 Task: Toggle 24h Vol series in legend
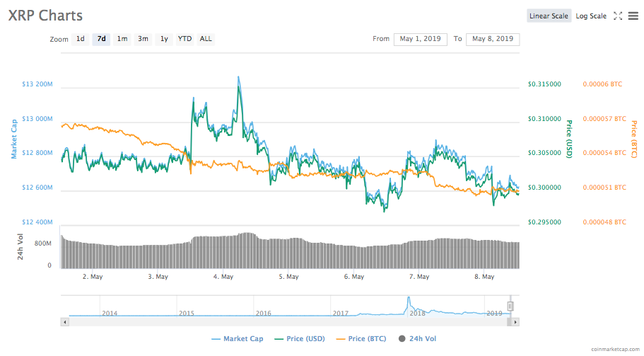tap(417, 339)
